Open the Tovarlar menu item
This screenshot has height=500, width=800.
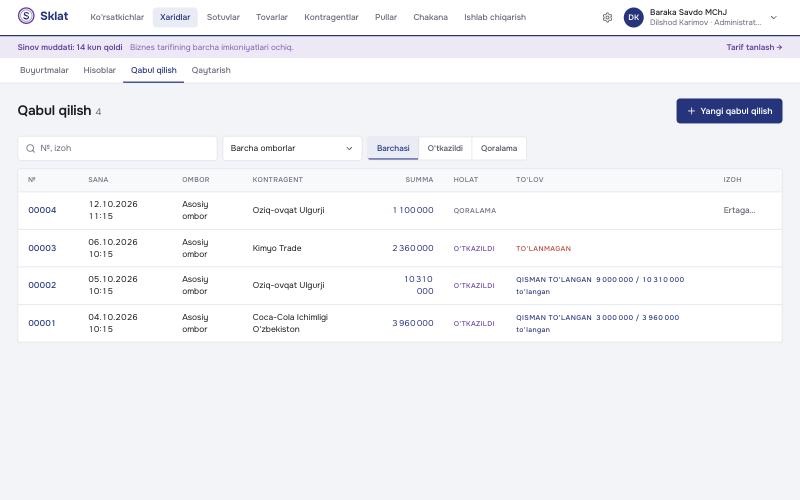pos(272,17)
